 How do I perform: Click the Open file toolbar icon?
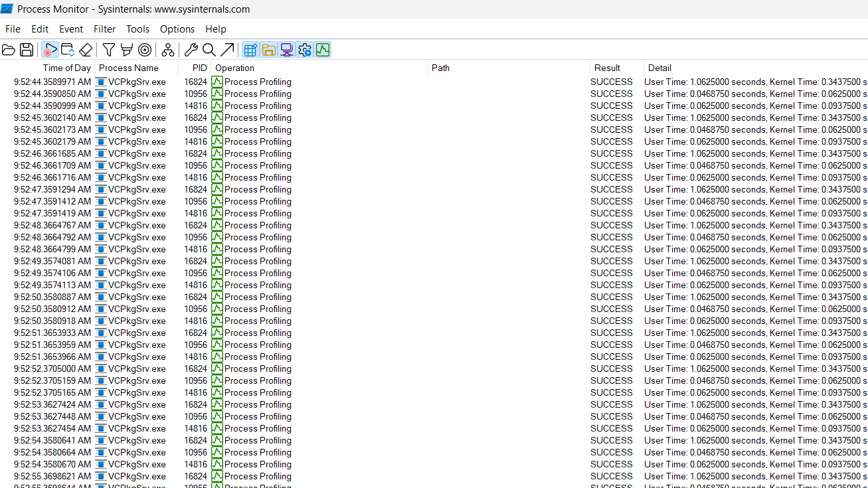click(x=9, y=50)
